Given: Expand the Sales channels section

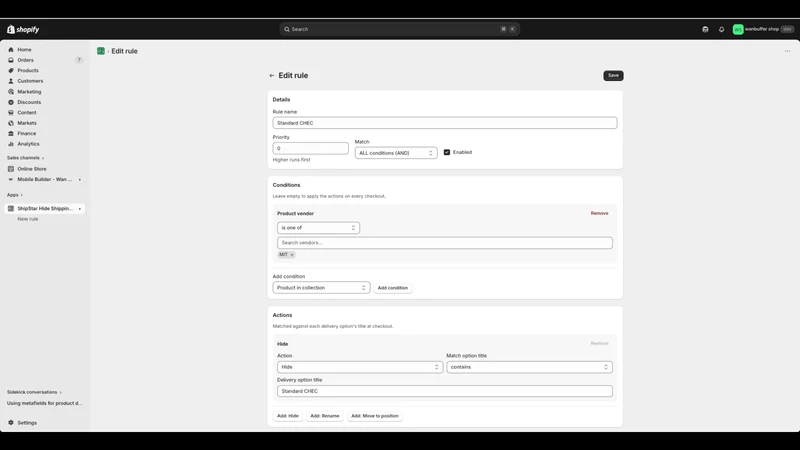Looking at the screenshot, I should pos(26,158).
